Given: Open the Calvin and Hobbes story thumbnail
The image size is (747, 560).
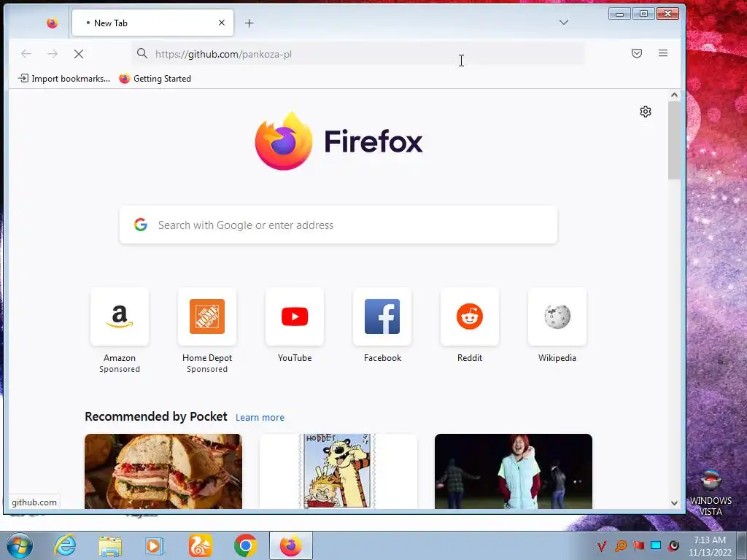Looking at the screenshot, I should [x=338, y=471].
